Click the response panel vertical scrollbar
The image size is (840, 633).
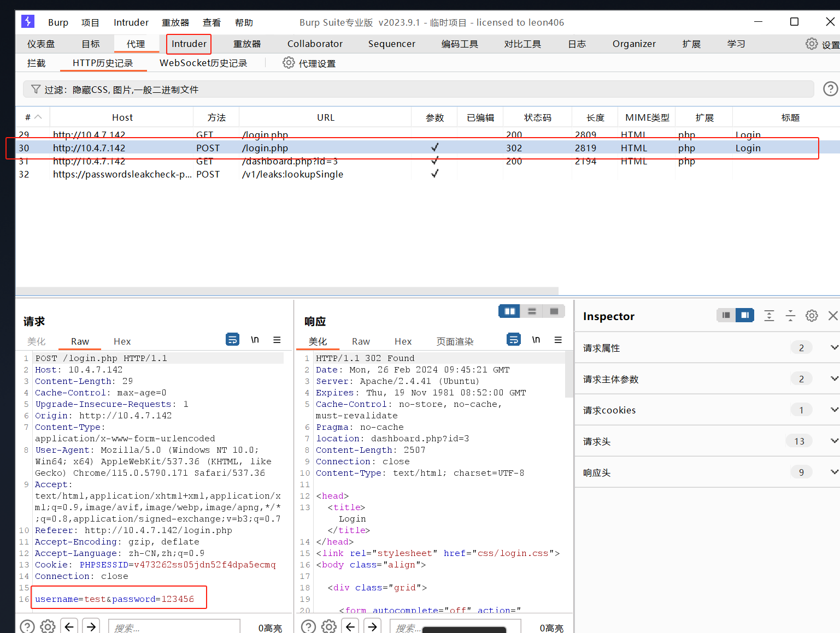569,374
